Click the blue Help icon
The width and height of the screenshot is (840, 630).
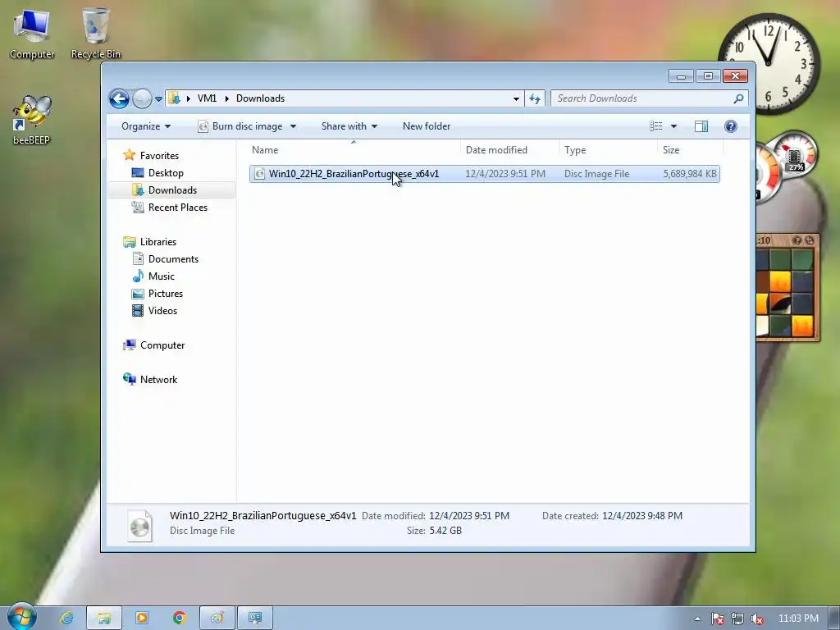pos(731,126)
